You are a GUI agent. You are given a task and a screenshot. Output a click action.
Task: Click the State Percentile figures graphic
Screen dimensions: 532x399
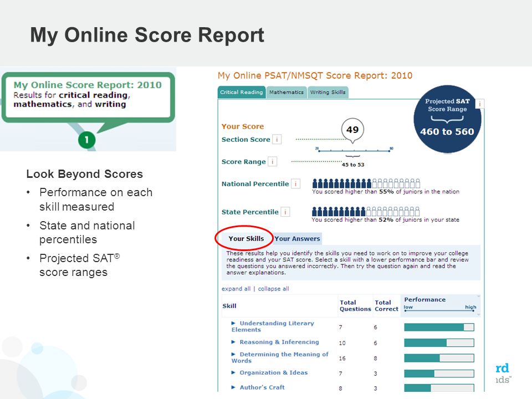tap(366, 211)
